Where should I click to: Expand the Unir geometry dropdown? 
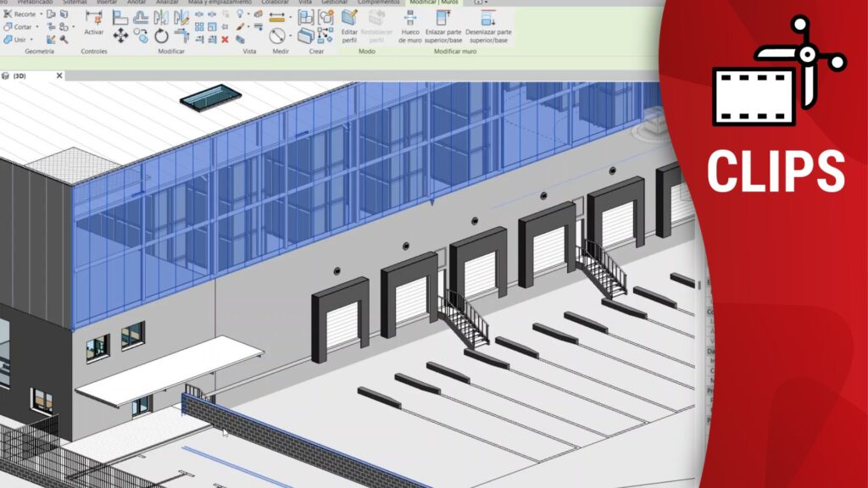31,39
